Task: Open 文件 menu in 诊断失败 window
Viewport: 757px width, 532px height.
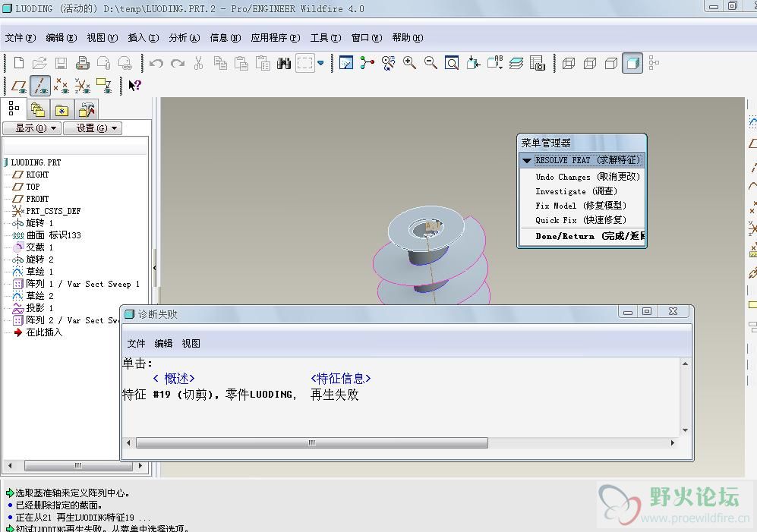Action: click(x=136, y=343)
